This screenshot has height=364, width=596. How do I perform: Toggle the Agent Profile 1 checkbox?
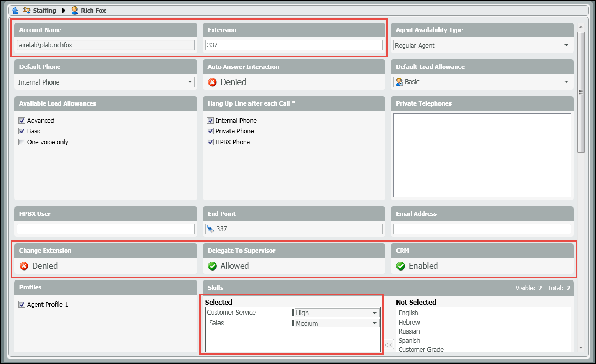point(22,305)
